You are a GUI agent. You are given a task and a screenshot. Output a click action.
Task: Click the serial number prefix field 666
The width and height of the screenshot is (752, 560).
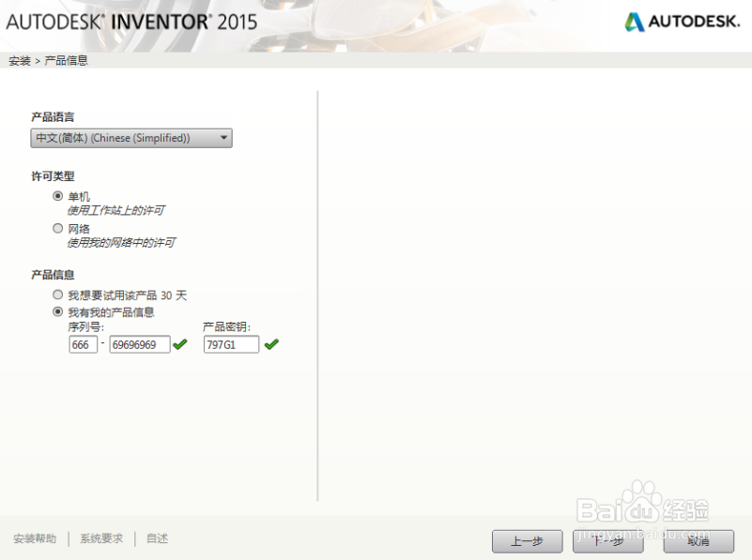click(x=84, y=344)
